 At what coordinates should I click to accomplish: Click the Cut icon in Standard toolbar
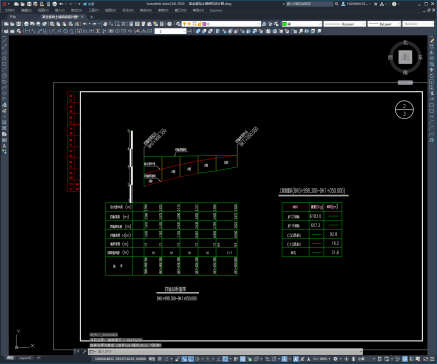click(x=52, y=24)
